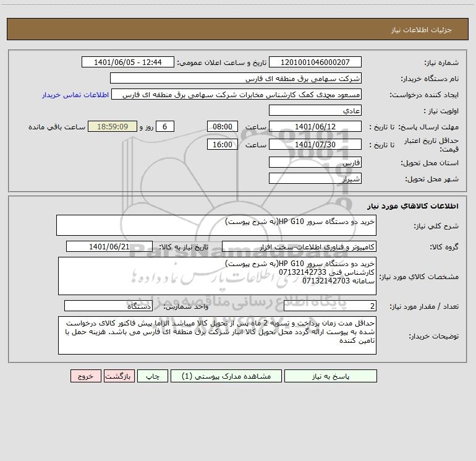
Task: Click goods group field 'کامپیوتر و فناوری اطلاعات-سخت افزار'
Action: (299, 246)
